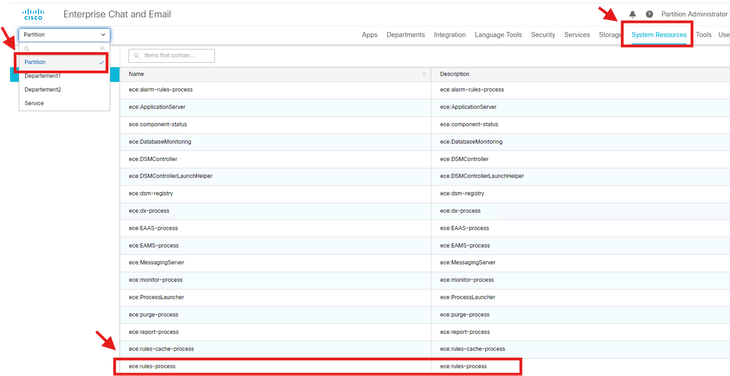Click ece:ProcessLauncher in the Description column

pyautogui.click(x=467, y=297)
